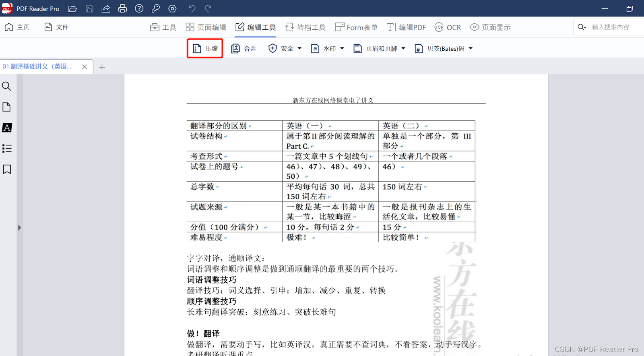Viewport: 644px width, 356px height.
Task: Click the 安全 shield icon
Action: [x=272, y=49]
